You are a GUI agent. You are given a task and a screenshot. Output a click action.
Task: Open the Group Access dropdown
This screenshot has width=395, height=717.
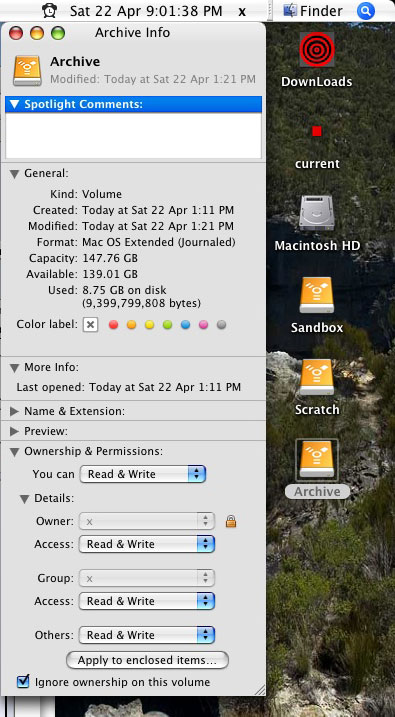pyautogui.click(x=147, y=601)
